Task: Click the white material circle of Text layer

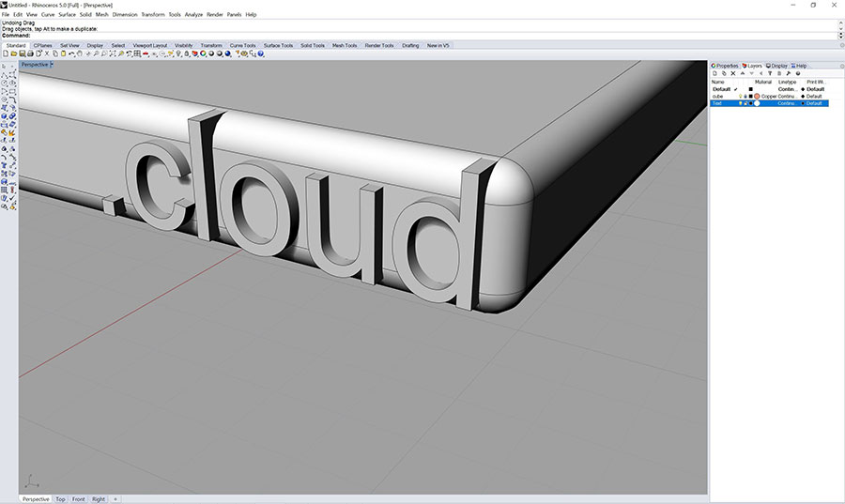Action: click(x=757, y=103)
